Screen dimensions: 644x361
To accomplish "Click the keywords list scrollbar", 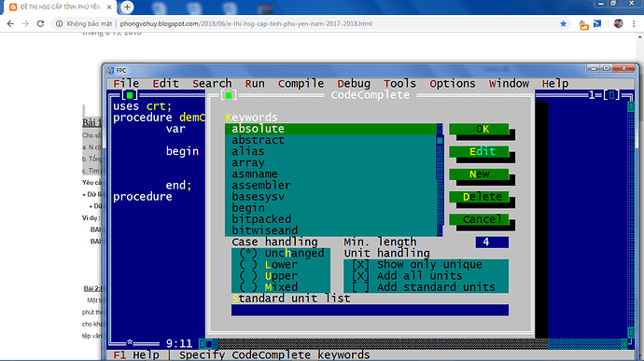I will pyautogui.click(x=440, y=180).
